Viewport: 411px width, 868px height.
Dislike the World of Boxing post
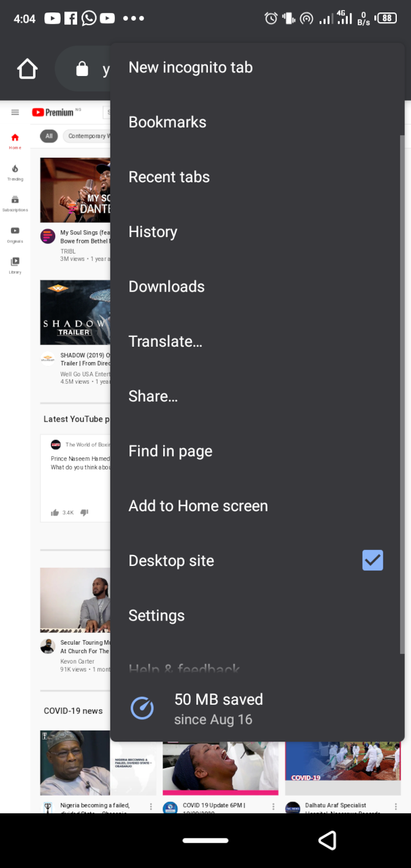click(85, 512)
